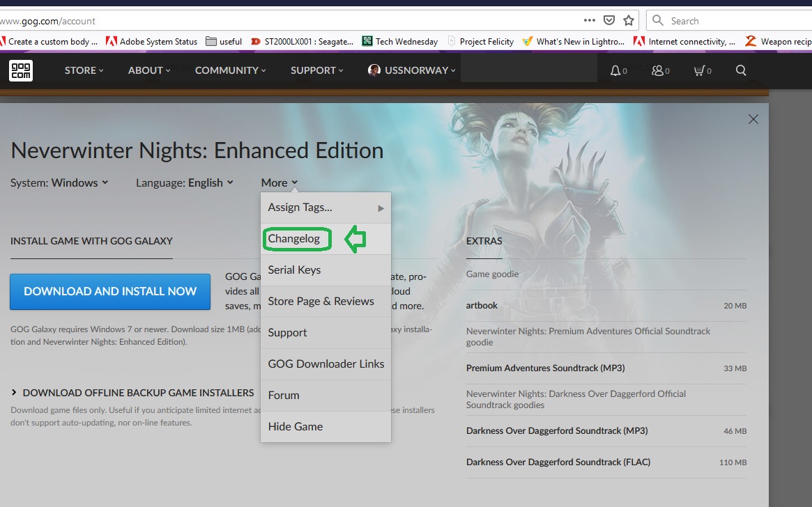Screen dimensions: 812x507
Task: Click the 'Game goodie' label
Action: coord(493,274)
